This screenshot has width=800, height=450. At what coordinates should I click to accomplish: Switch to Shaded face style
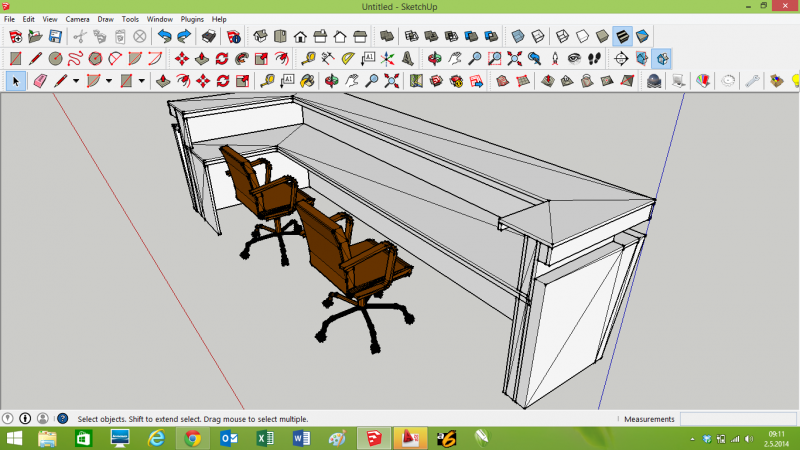coord(603,36)
